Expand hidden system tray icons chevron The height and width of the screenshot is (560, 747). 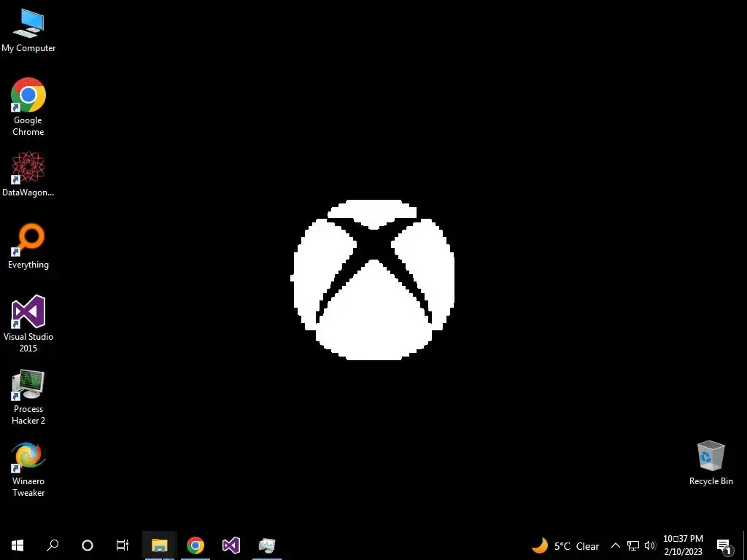point(616,545)
